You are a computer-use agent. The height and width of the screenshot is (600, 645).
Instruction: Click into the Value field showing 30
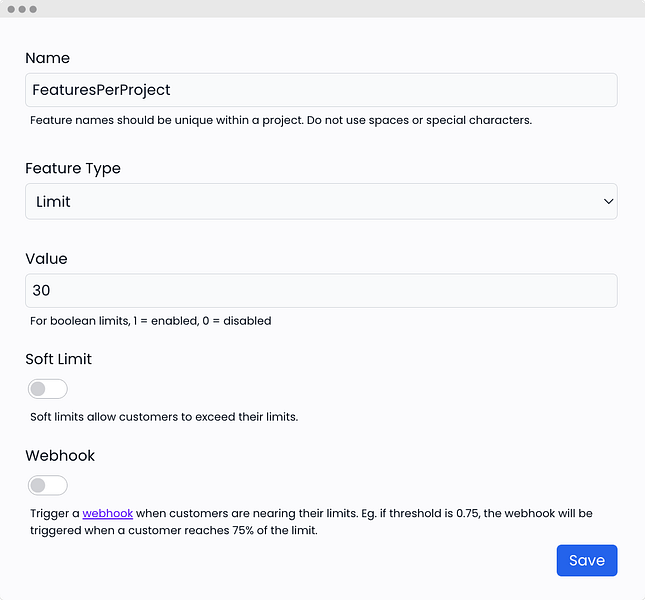(x=320, y=291)
